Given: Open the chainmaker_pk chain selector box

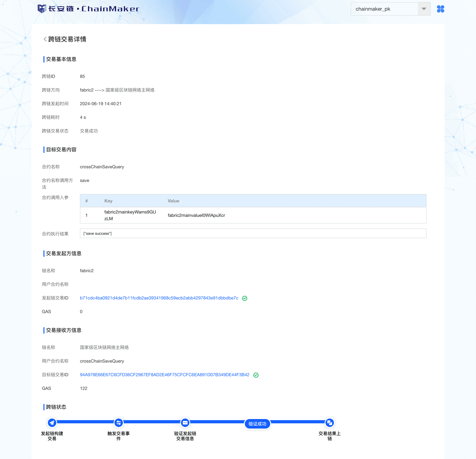Looking at the screenshot, I should 384,9.
